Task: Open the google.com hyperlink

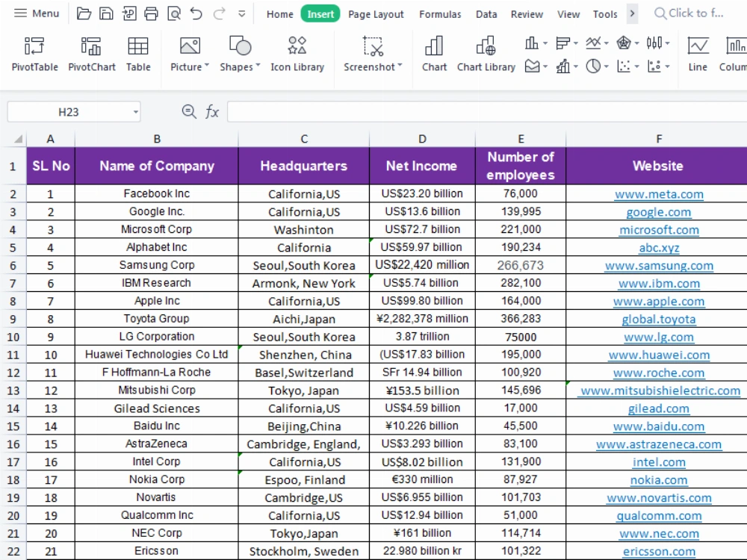Action: [x=659, y=212]
